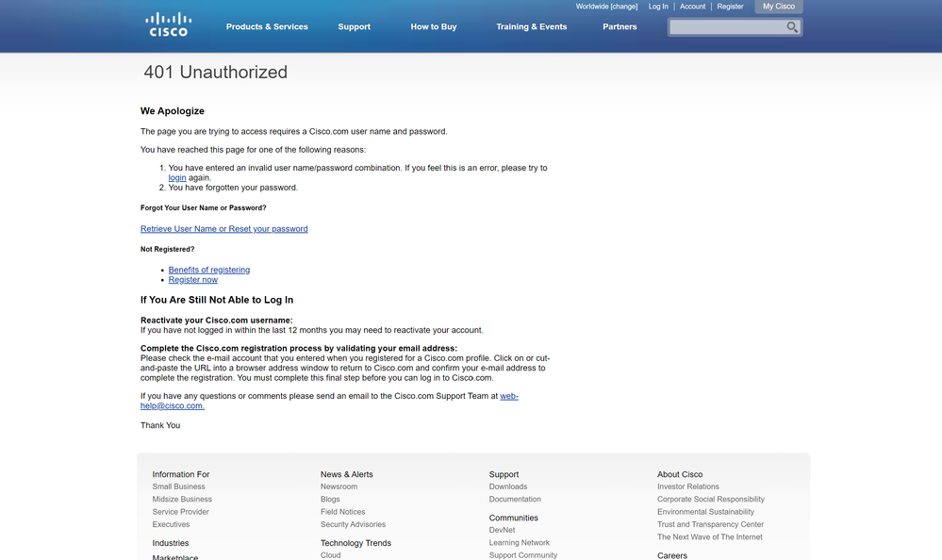The height and width of the screenshot is (560, 942).
Task: Click Information For footer heading
Action: point(181,474)
